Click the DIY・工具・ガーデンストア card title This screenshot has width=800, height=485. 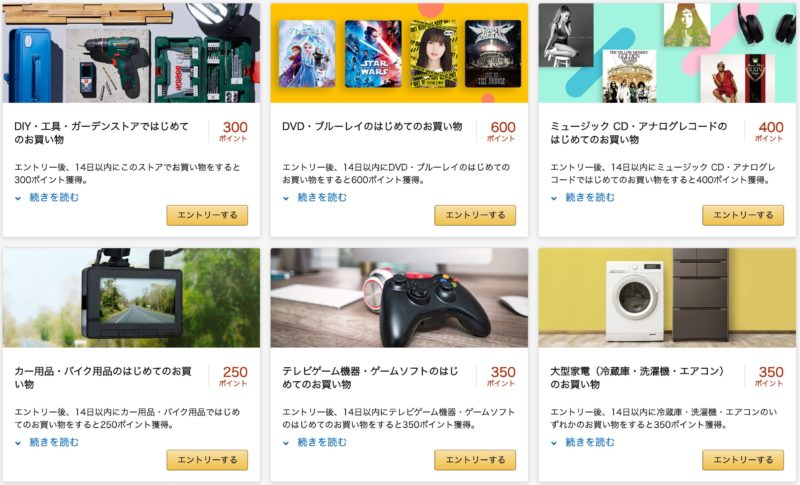[102, 133]
